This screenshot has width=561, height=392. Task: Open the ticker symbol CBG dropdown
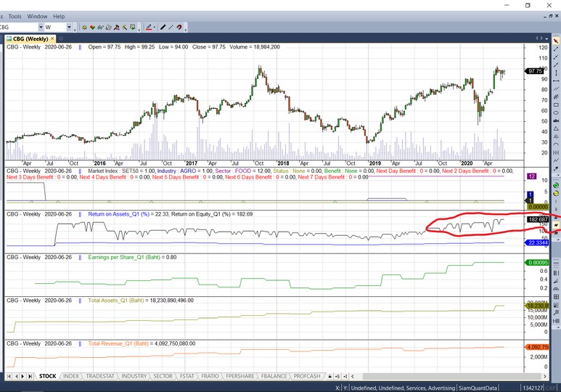click(x=39, y=28)
